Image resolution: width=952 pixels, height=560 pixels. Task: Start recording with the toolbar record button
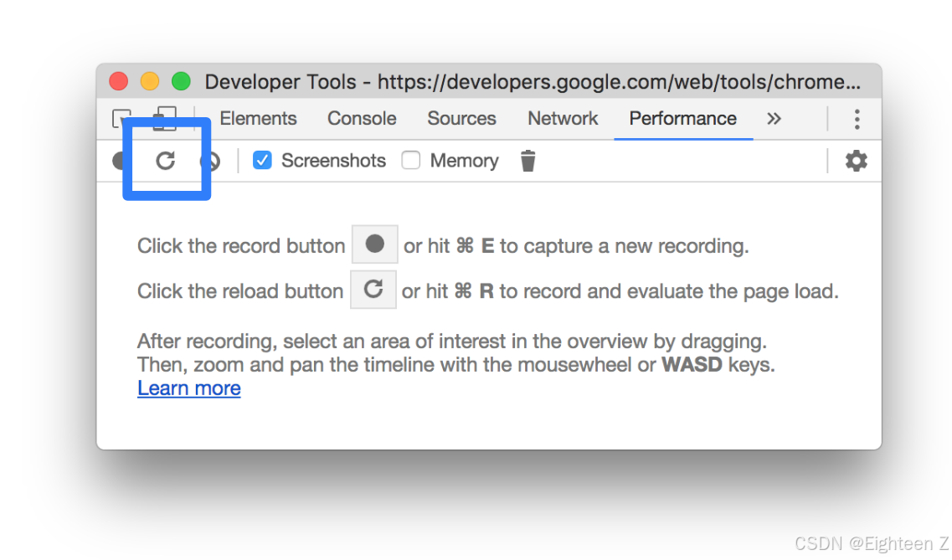pyautogui.click(x=118, y=161)
